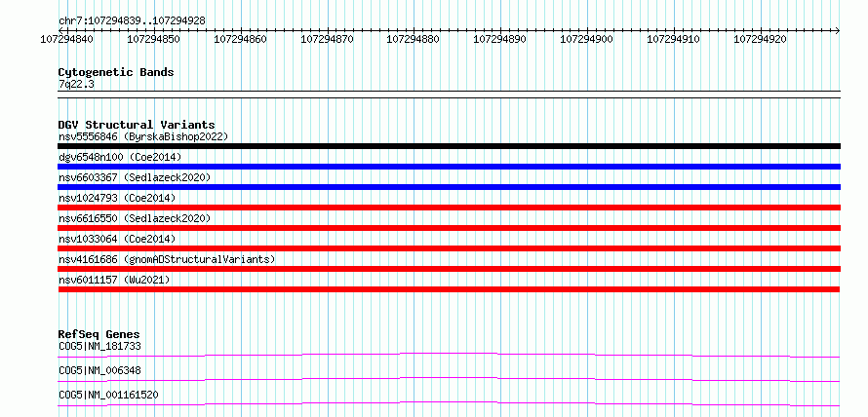Open variant nsv6011157 (Wu2021) label
Image resolution: width=868 pixels, height=417 pixels.
pos(114,280)
